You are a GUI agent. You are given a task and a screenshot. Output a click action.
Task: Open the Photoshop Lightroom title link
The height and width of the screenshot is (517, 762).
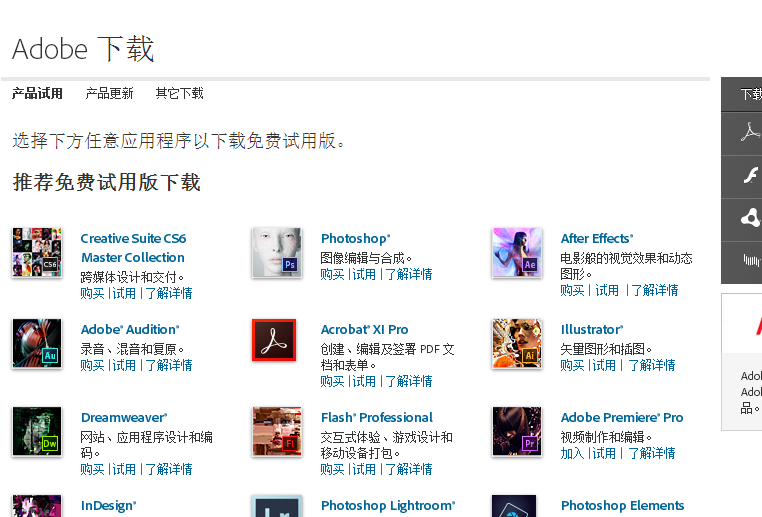click(x=388, y=506)
